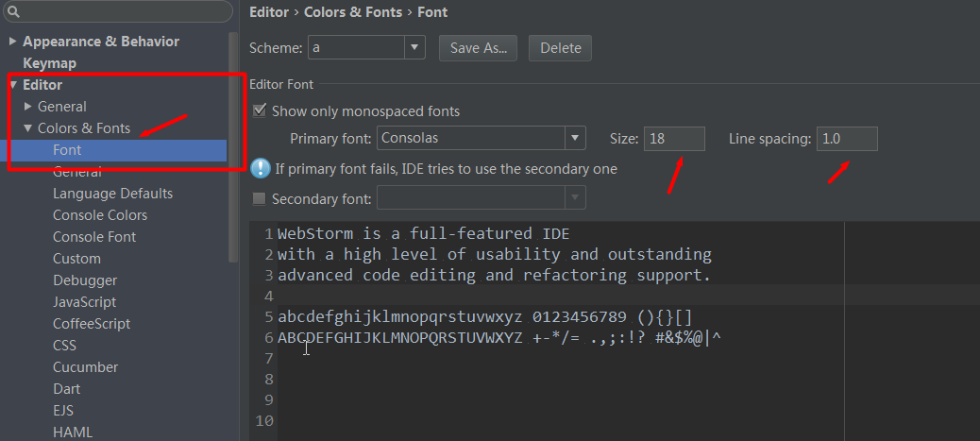Focus the settings search field
This screenshot has width=980, height=441.
(117, 11)
